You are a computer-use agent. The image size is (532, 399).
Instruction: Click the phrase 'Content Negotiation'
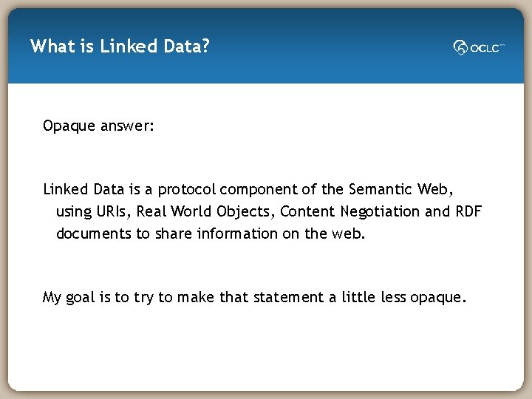349,211
